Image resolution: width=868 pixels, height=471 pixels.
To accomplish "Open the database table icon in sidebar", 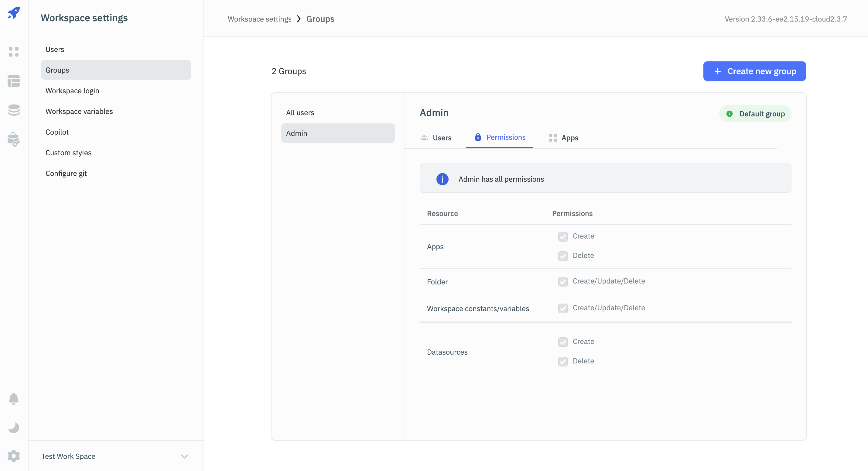I will [14, 81].
